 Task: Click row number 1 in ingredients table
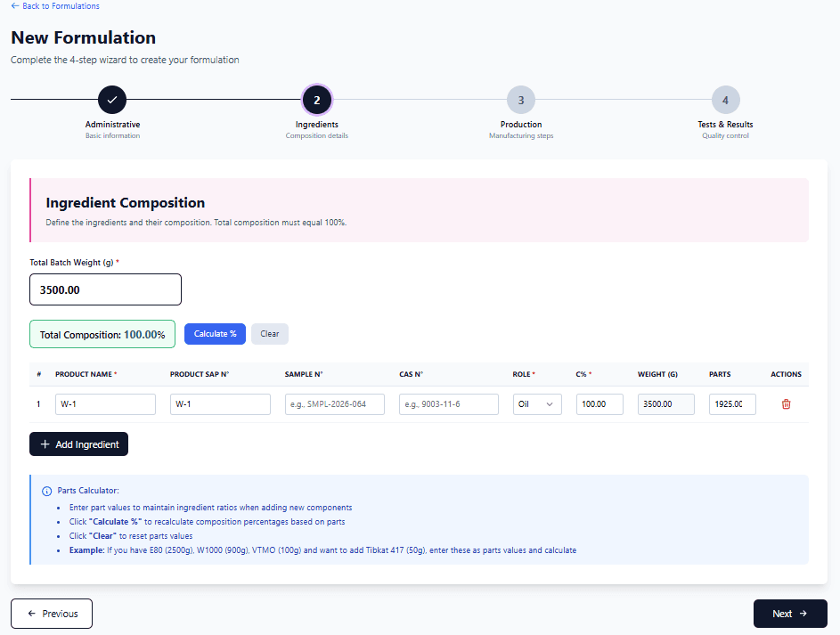coord(38,404)
